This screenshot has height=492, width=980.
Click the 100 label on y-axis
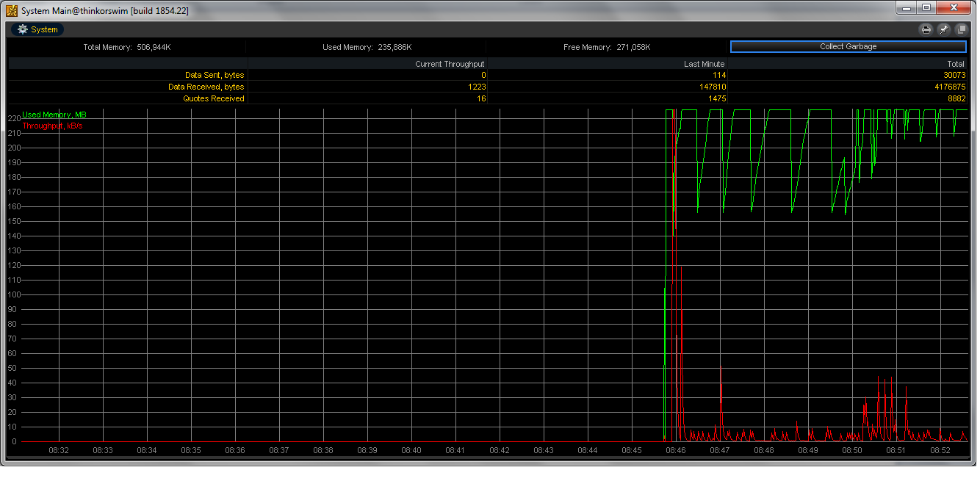14,294
